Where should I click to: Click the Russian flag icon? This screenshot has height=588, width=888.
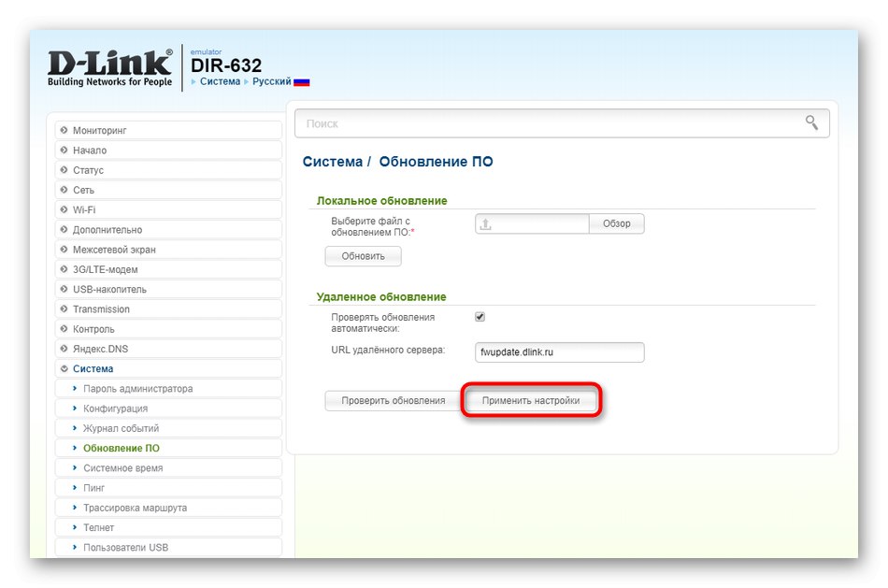(302, 82)
